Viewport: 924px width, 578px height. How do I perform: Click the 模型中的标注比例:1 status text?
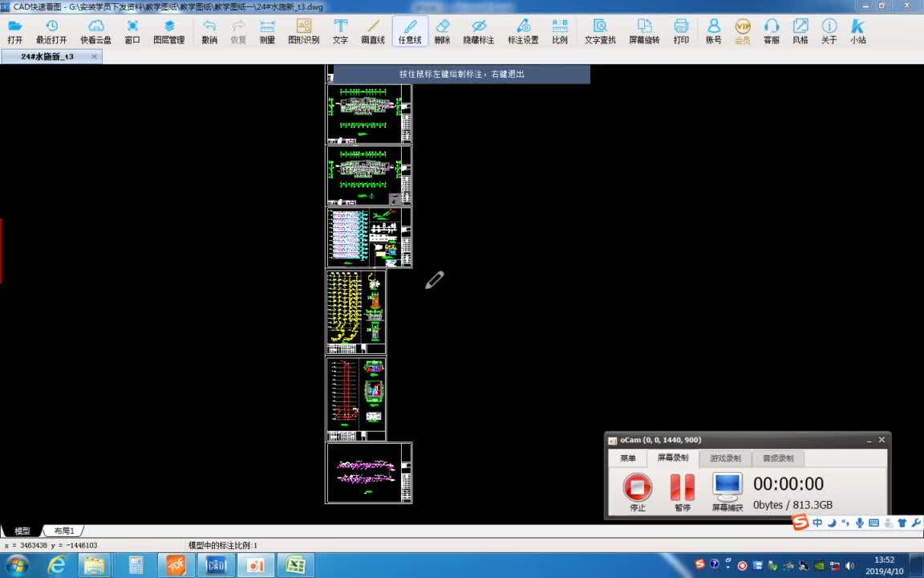[x=223, y=546]
